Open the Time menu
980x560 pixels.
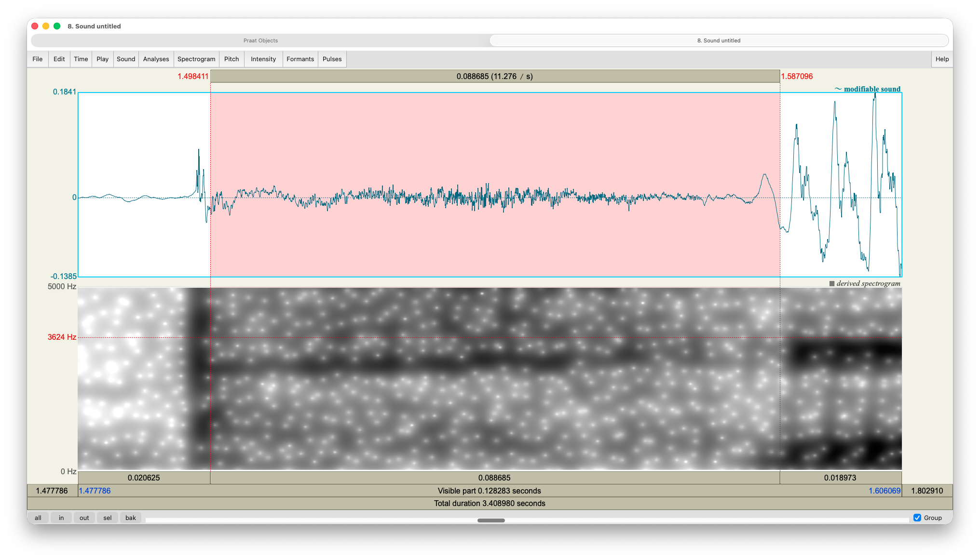81,59
